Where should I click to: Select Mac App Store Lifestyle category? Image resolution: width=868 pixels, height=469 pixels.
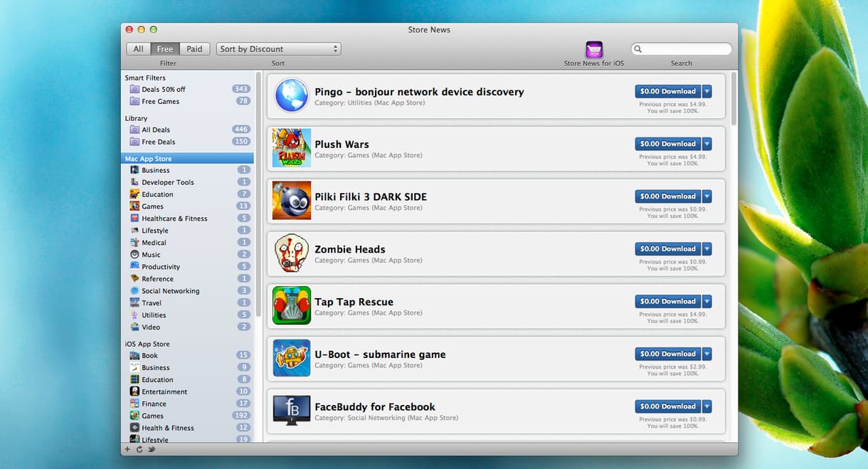pos(186,231)
